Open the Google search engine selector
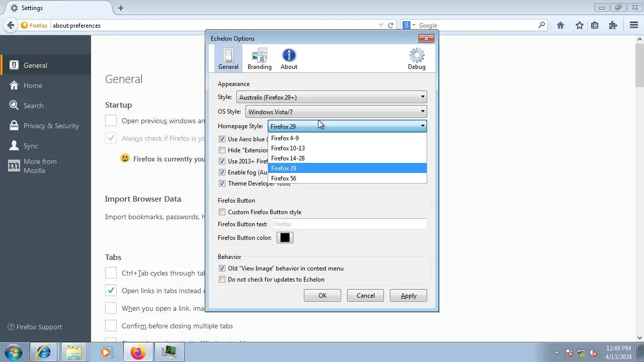The image size is (644, 362). 409,25
